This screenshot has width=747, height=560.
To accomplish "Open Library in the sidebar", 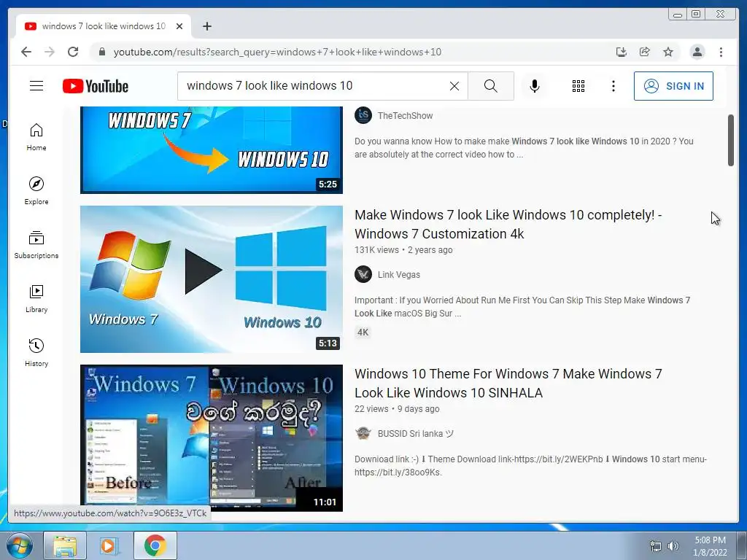I will pos(36,298).
